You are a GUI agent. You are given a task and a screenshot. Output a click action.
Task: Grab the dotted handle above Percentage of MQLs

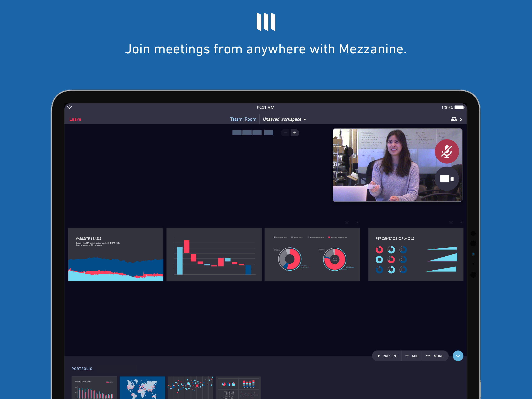[x=461, y=223]
